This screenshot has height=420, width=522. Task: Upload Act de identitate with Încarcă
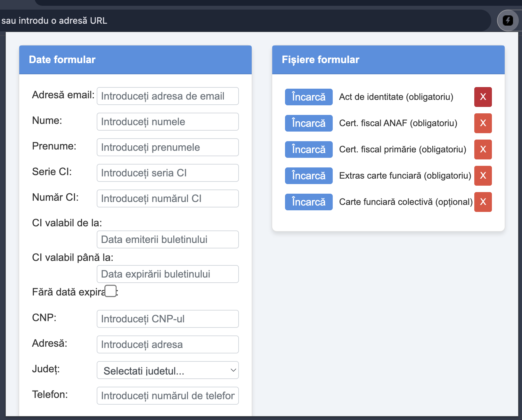(309, 97)
